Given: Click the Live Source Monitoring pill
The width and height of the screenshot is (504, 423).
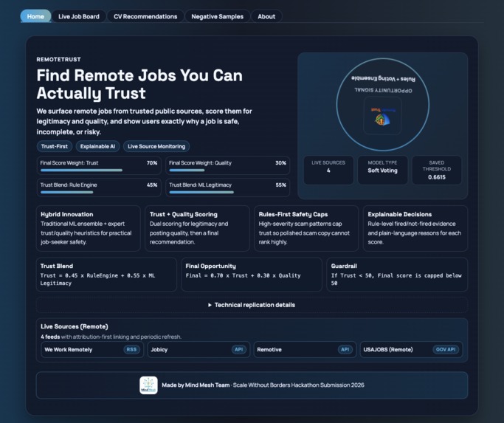Looking at the screenshot, I should pyautogui.click(x=156, y=146).
